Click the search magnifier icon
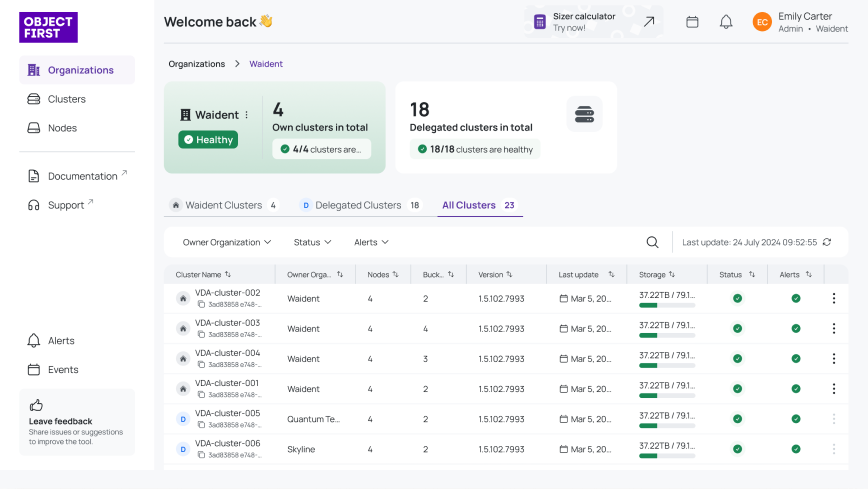The width and height of the screenshot is (868, 489). [x=652, y=242]
